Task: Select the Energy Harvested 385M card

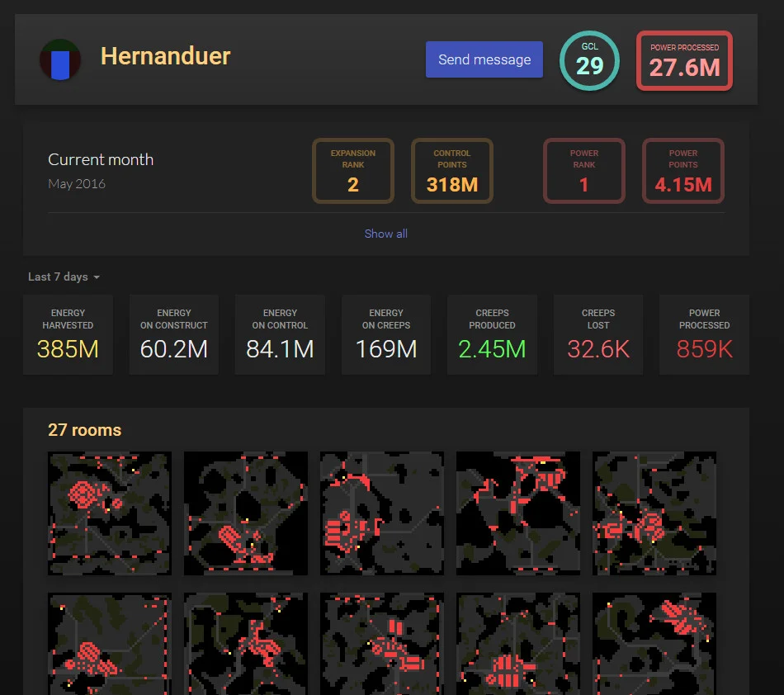Action: (x=68, y=335)
